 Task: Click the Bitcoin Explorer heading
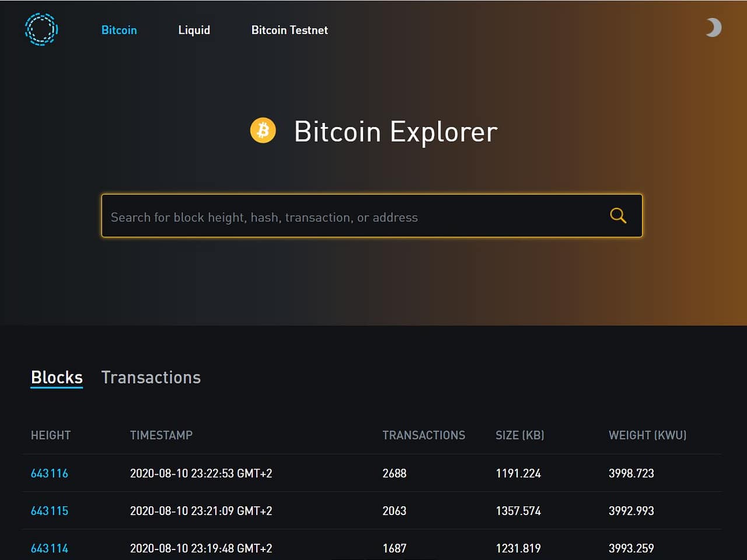pos(395,132)
